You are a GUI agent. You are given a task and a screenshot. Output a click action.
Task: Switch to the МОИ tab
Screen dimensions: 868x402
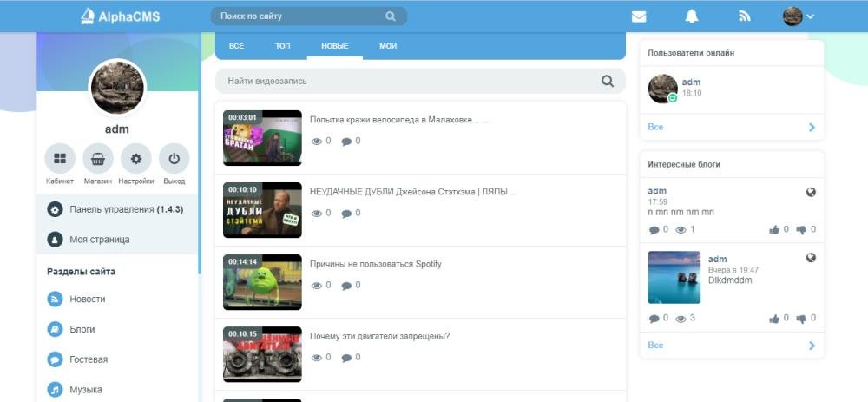click(x=388, y=45)
